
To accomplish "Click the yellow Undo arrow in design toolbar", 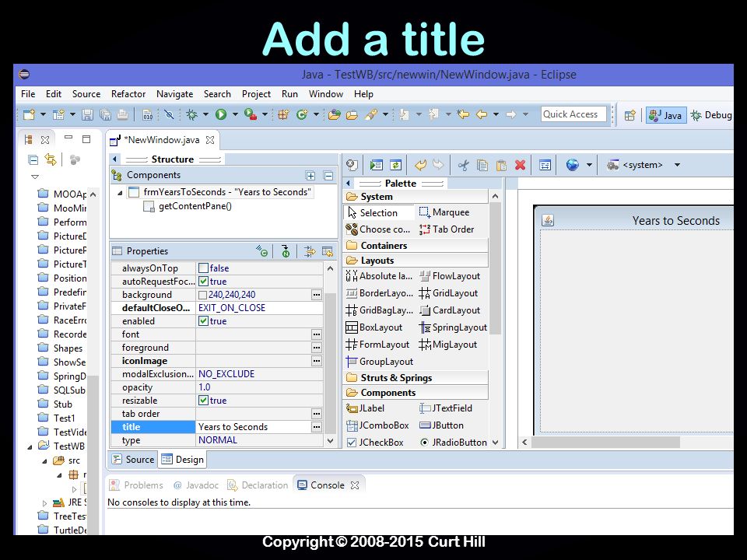I will (420, 165).
